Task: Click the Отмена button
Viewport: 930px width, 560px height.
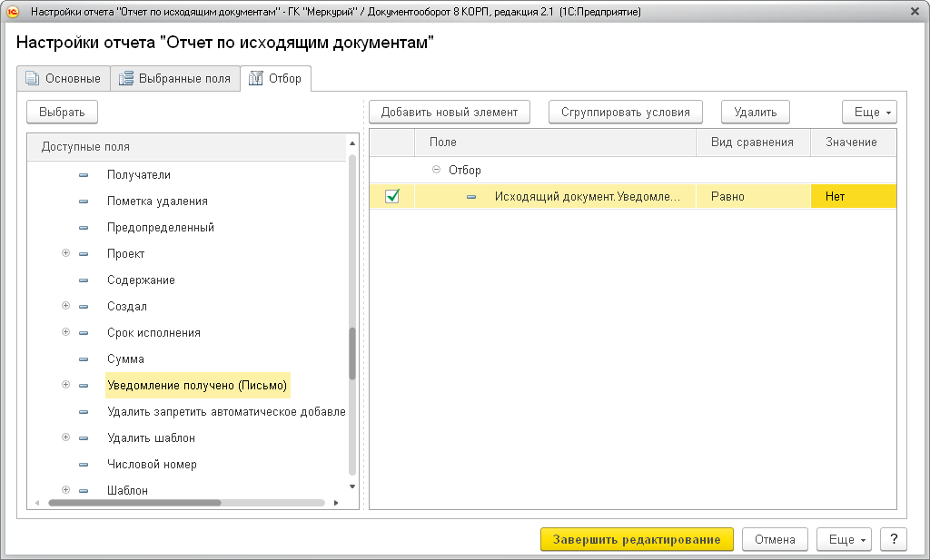Action: (776, 539)
